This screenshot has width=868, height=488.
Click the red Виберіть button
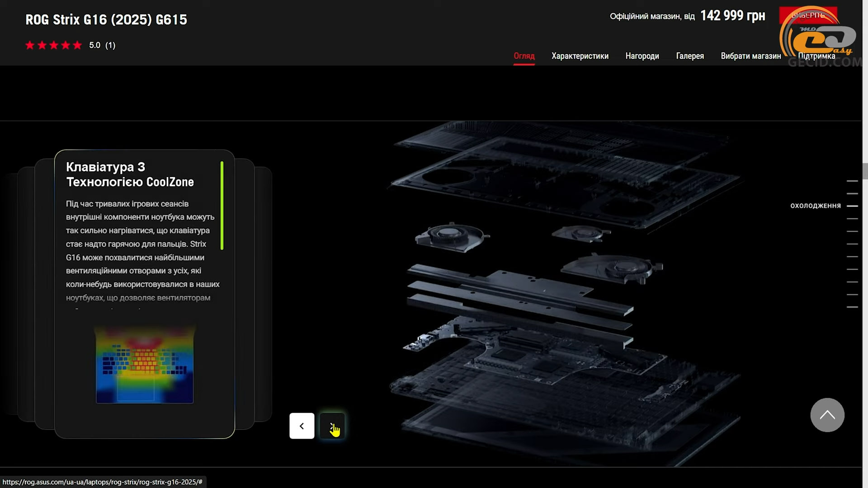coord(808,15)
